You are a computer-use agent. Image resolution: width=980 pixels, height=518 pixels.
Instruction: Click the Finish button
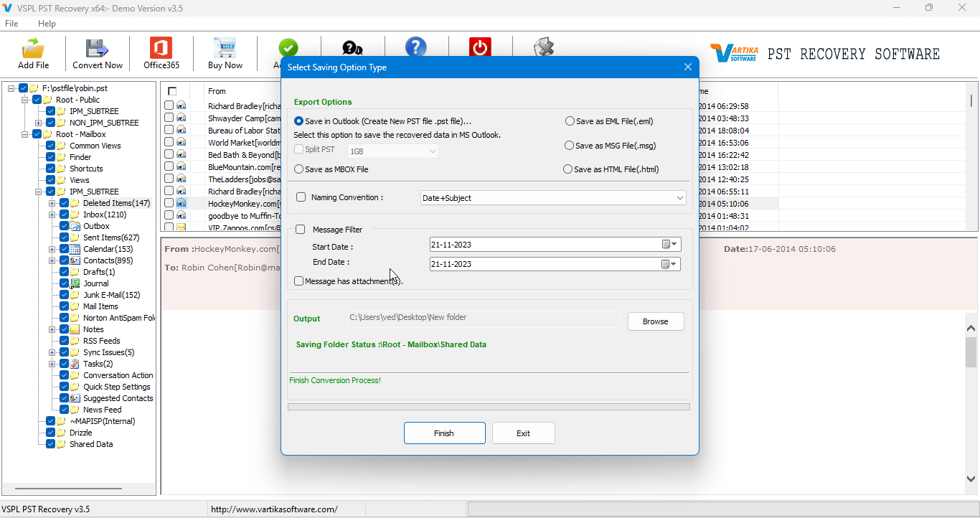click(x=444, y=433)
